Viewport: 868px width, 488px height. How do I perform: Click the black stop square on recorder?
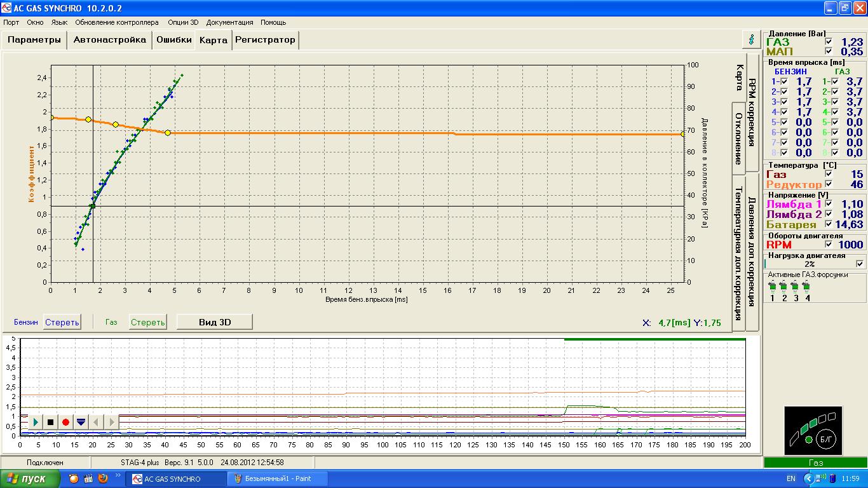[x=51, y=422]
